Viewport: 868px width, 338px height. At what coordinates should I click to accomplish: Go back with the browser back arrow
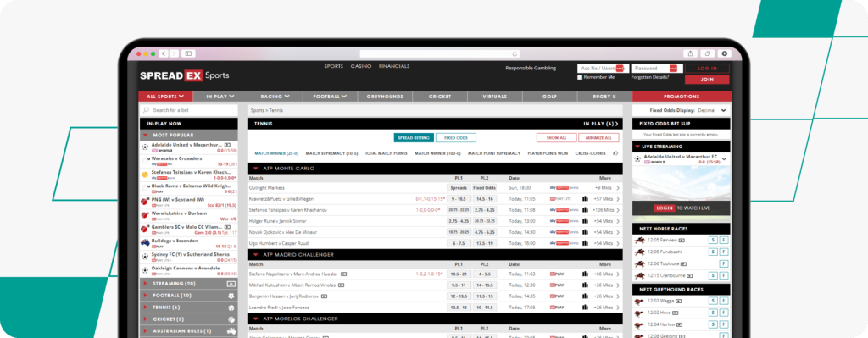(x=164, y=53)
